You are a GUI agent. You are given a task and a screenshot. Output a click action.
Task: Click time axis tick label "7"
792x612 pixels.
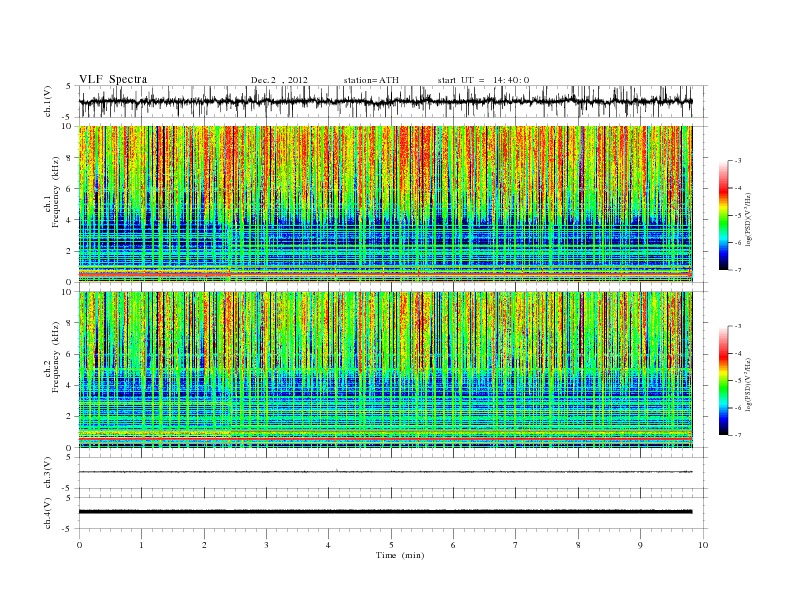[x=516, y=545]
